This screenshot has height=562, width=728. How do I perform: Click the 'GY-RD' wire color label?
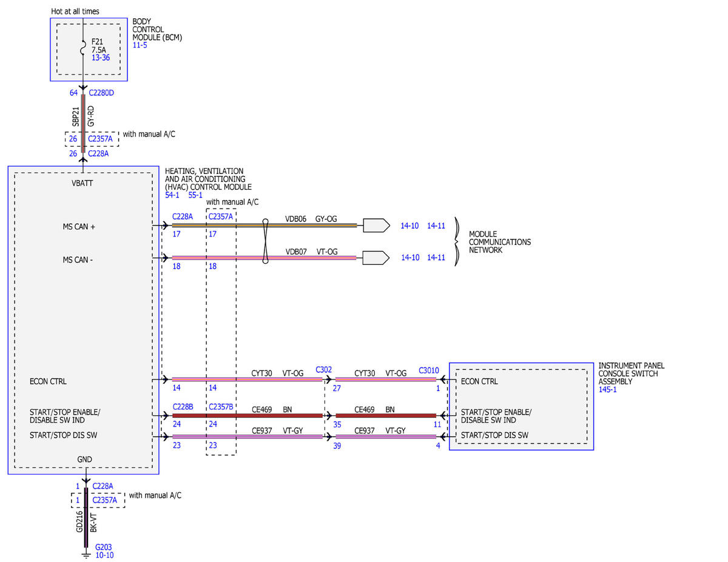point(92,117)
